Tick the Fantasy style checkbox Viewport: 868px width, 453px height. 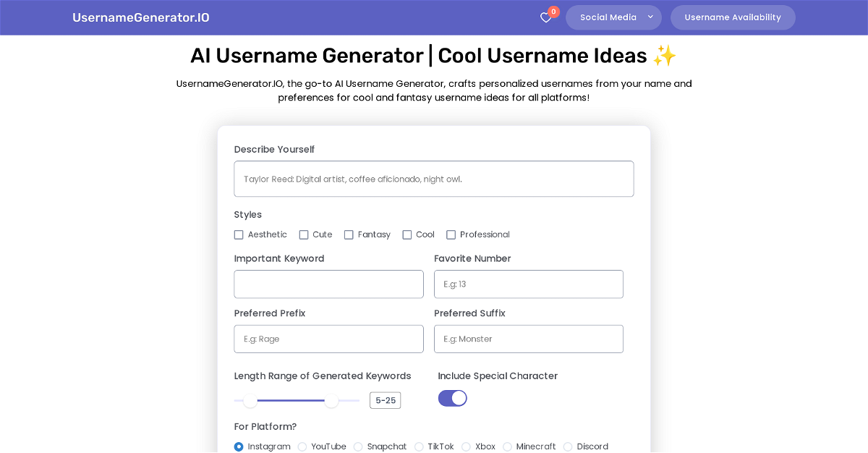pos(349,234)
